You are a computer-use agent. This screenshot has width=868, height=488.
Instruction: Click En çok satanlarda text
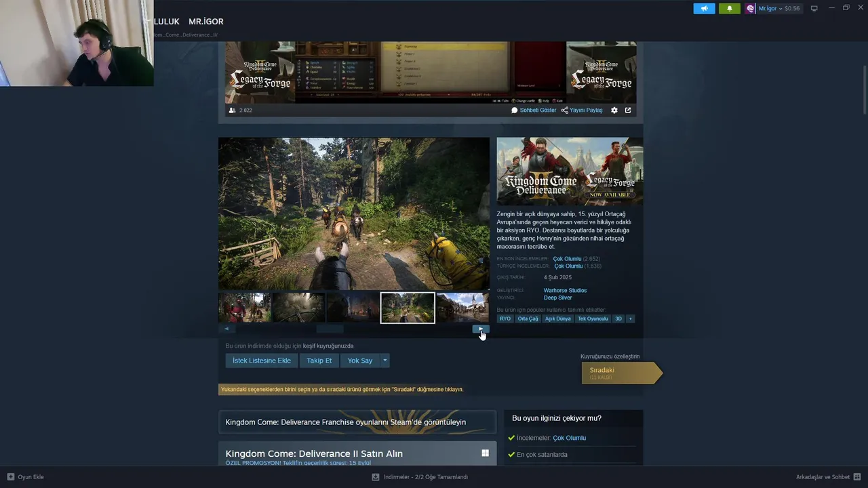pos(542,455)
